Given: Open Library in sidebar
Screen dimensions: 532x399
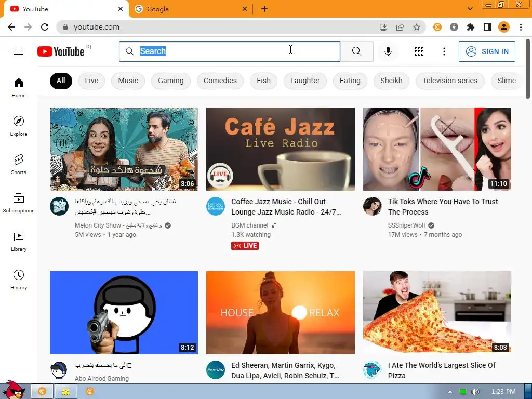Looking at the screenshot, I should 19,241.
